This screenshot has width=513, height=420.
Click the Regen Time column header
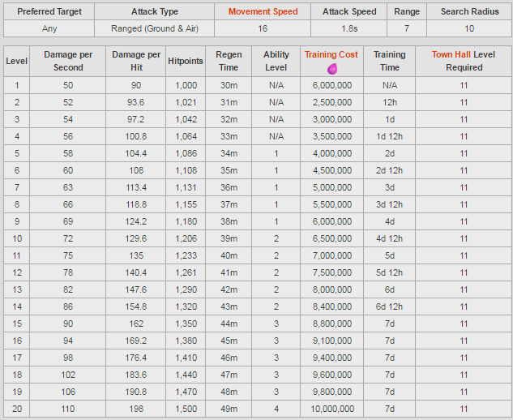click(x=229, y=61)
